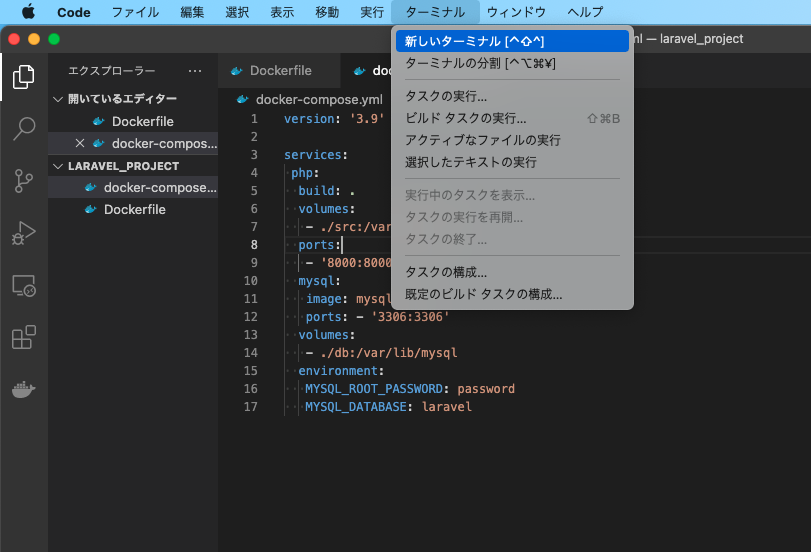Place cursor on ports: - '3306:3306' line
Screen dimensions: 811x552
tap(377, 317)
